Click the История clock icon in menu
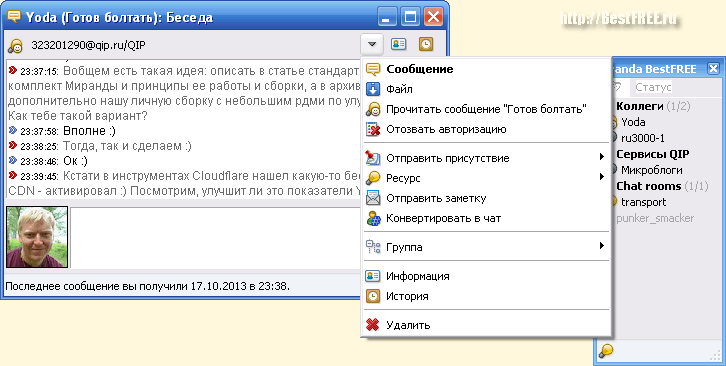 coord(373,296)
